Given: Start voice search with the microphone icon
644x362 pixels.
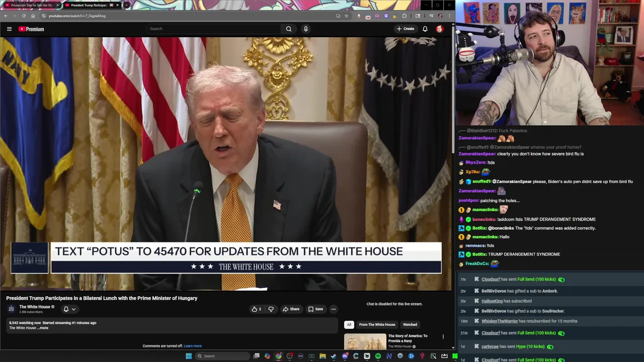Looking at the screenshot, I should (x=305, y=29).
